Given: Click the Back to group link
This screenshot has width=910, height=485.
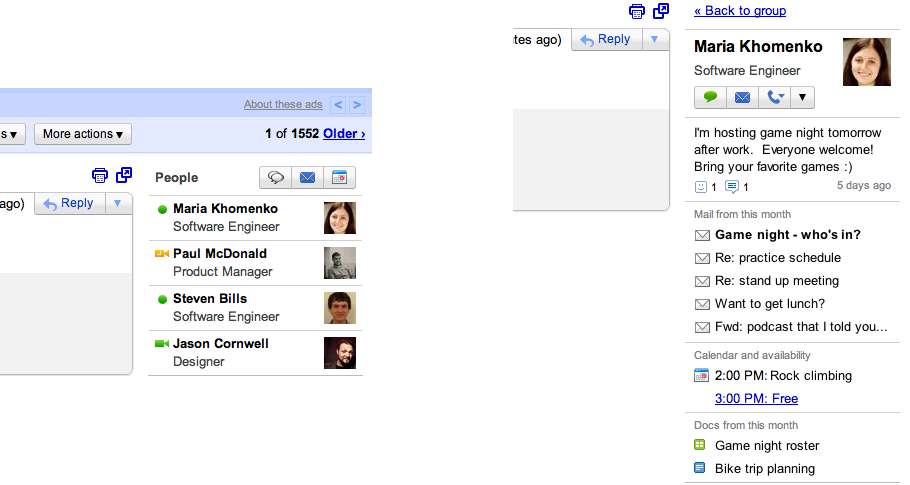Looking at the screenshot, I should pyautogui.click(x=740, y=11).
